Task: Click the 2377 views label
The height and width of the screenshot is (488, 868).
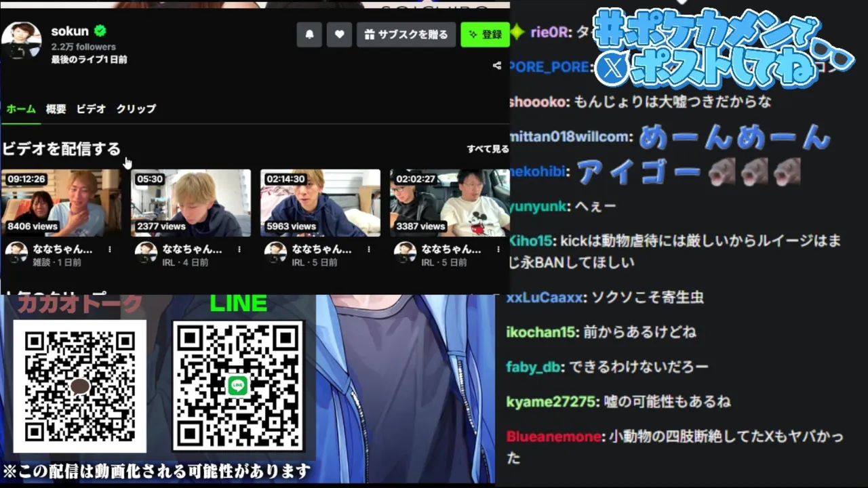Action: coord(161,226)
